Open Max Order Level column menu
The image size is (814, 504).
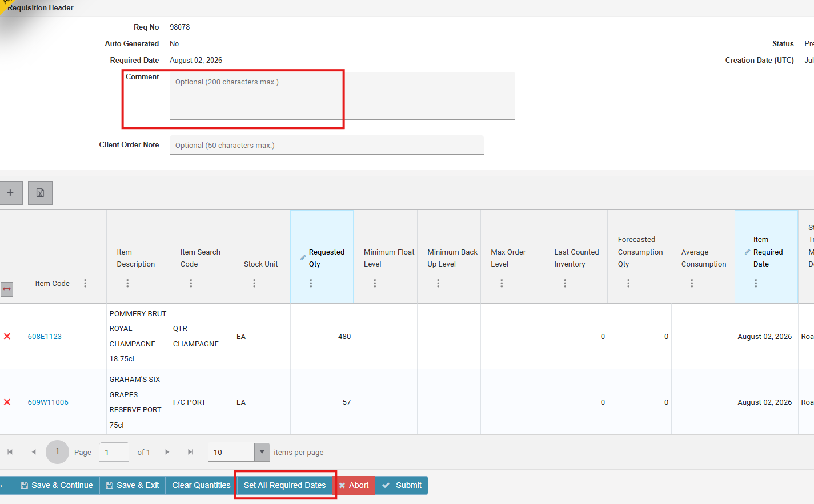(502, 283)
